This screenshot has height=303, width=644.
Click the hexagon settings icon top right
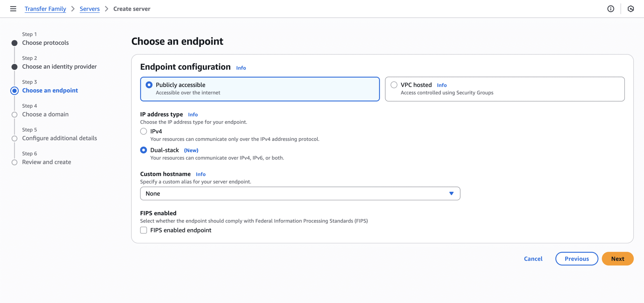pos(630,9)
